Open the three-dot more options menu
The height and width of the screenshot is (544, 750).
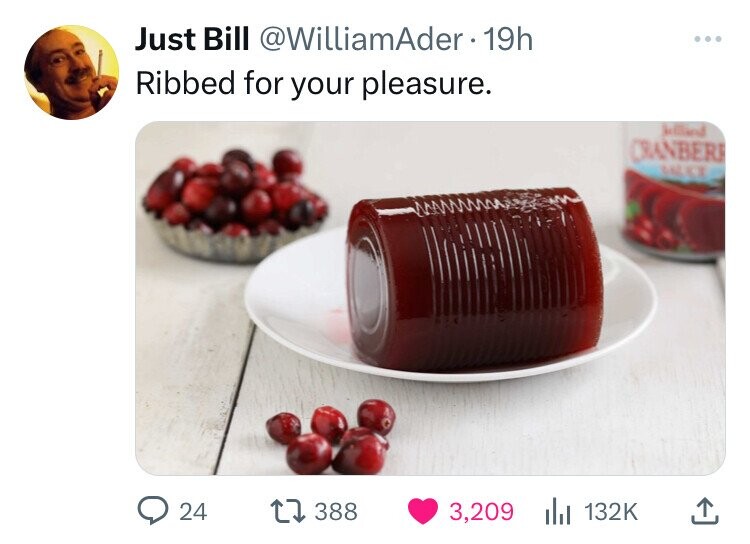pyautogui.click(x=708, y=39)
